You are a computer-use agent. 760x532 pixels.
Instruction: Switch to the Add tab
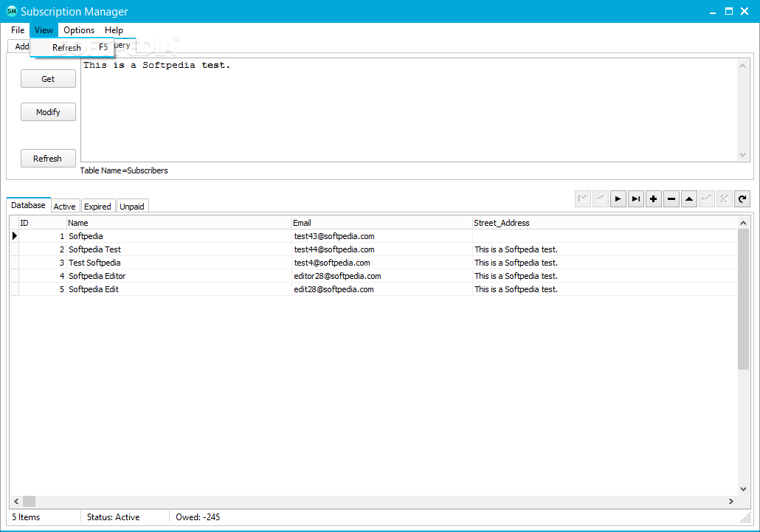tap(19, 46)
